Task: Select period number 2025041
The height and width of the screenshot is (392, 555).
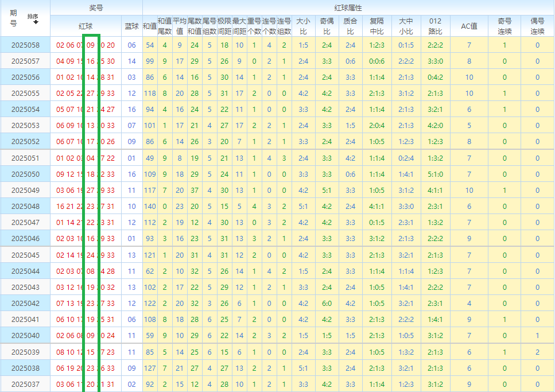Action: pyautogui.click(x=25, y=320)
